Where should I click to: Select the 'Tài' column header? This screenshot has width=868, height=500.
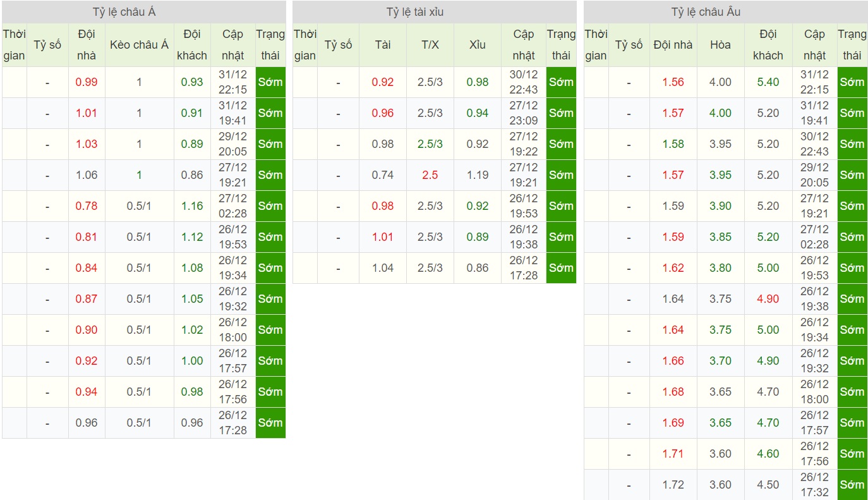tap(382, 45)
